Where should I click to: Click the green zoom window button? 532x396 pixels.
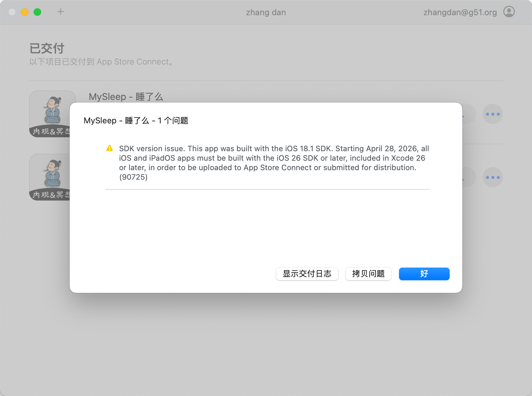tap(37, 12)
